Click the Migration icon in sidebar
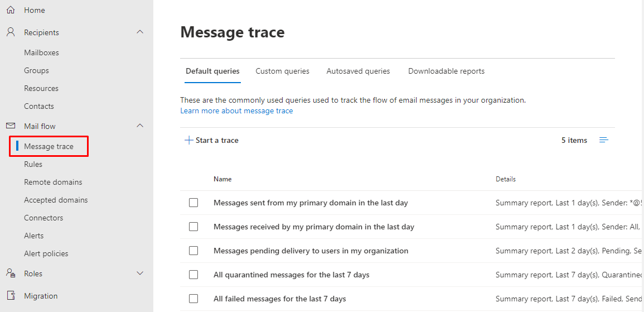This screenshot has height=312, width=644. click(11, 296)
